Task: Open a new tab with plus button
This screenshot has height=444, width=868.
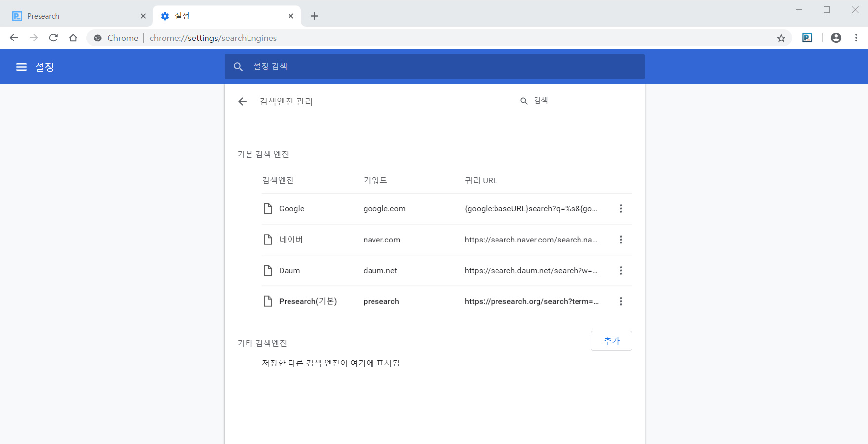Action: pyautogui.click(x=314, y=16)
